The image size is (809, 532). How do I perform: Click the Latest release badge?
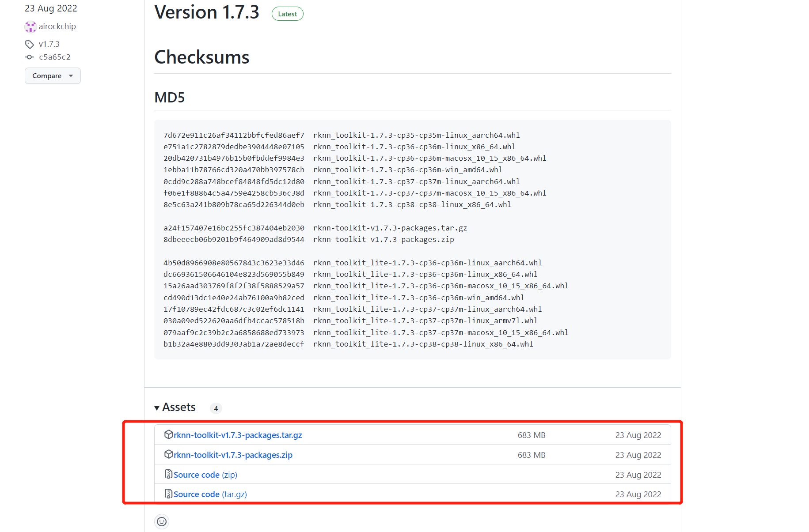pyautogui.click(x=287, y=14)
